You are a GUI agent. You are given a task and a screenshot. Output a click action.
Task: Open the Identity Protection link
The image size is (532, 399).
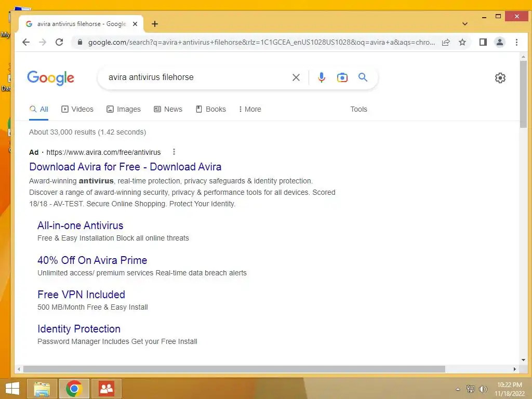[x=79, y=329]
